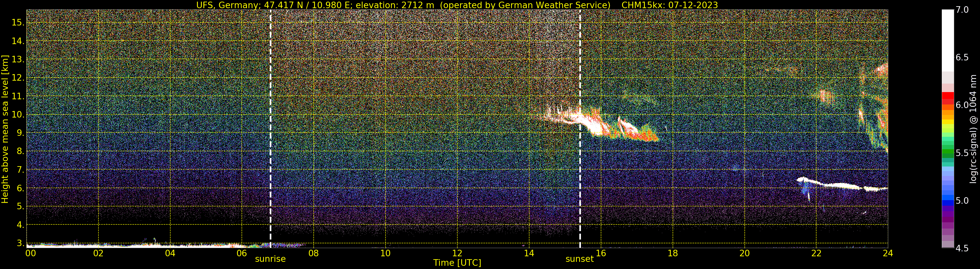Click time axis tick label '02'
980x269 pixels.
[x=99, y=253]
